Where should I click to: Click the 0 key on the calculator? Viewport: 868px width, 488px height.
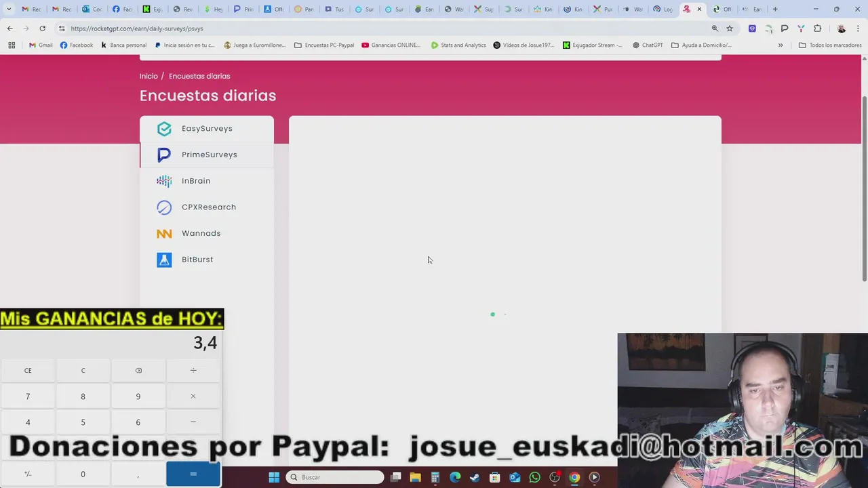[x=83, y=474]
